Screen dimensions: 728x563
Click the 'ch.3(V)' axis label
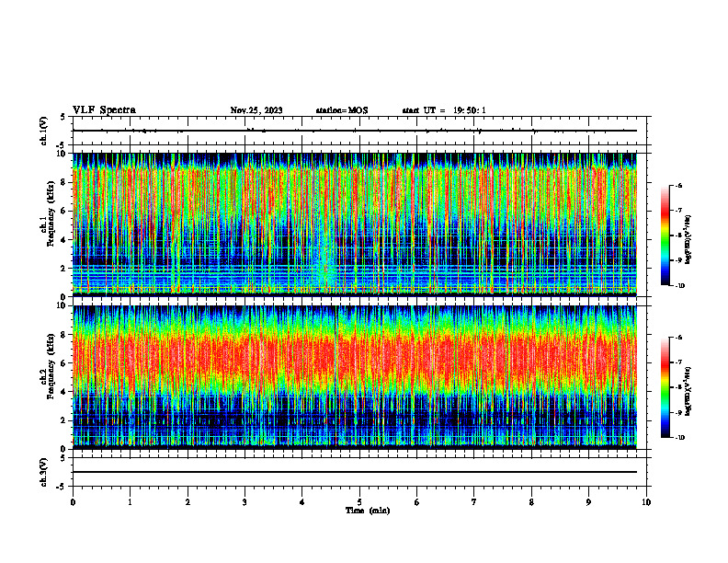point(44,472)
